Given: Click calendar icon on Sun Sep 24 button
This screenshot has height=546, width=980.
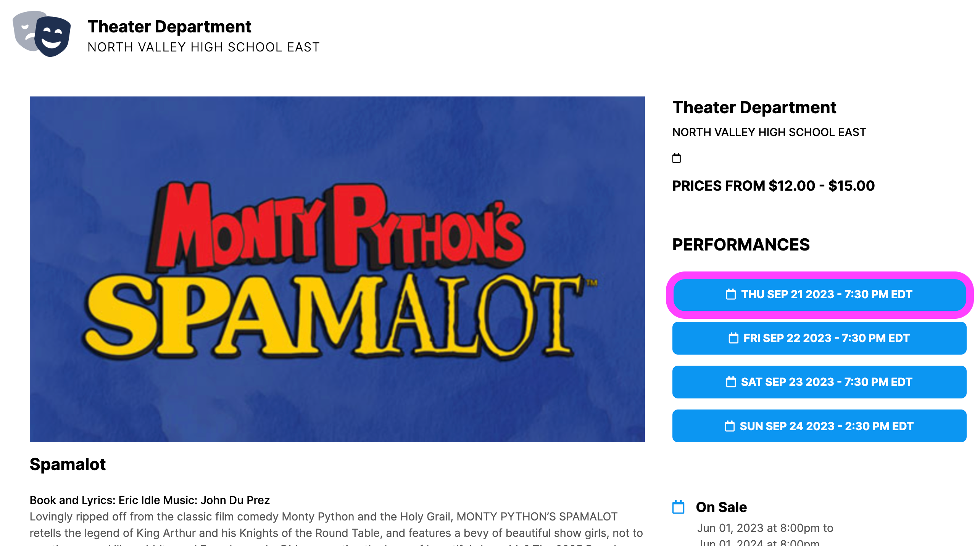Looking at the screenshot, I should click(x=729, y=426).
